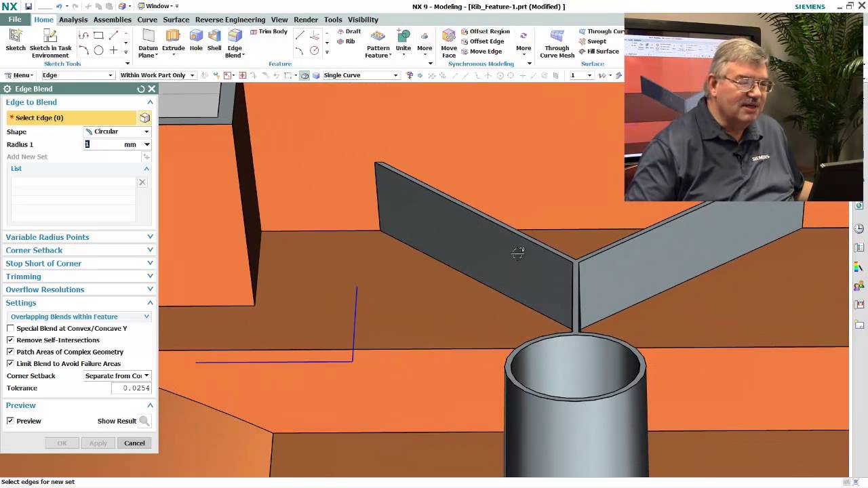This screenshot has height=488, width=868.
Task: Open the File tab
Action: (x=15, y=20)
